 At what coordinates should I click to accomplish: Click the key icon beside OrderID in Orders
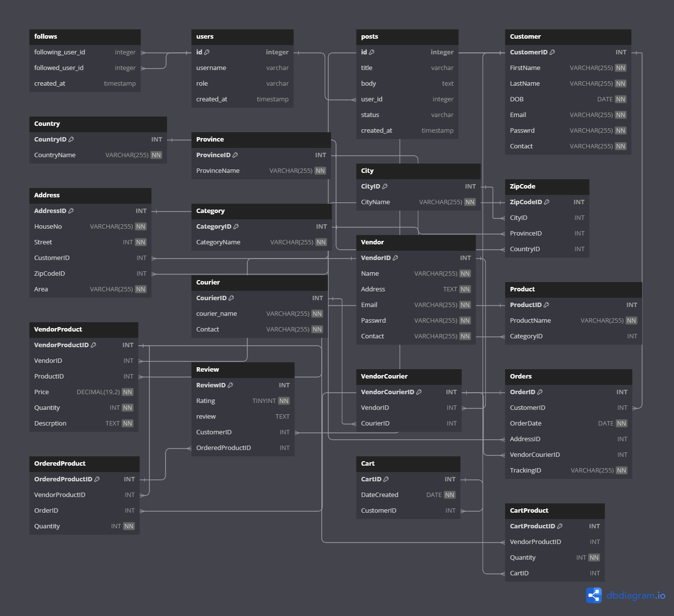pyautogui.click(x=540, y=392)
